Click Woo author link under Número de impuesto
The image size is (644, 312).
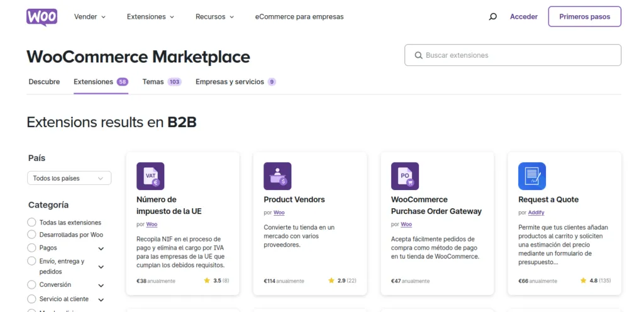(x=152, y=225)
